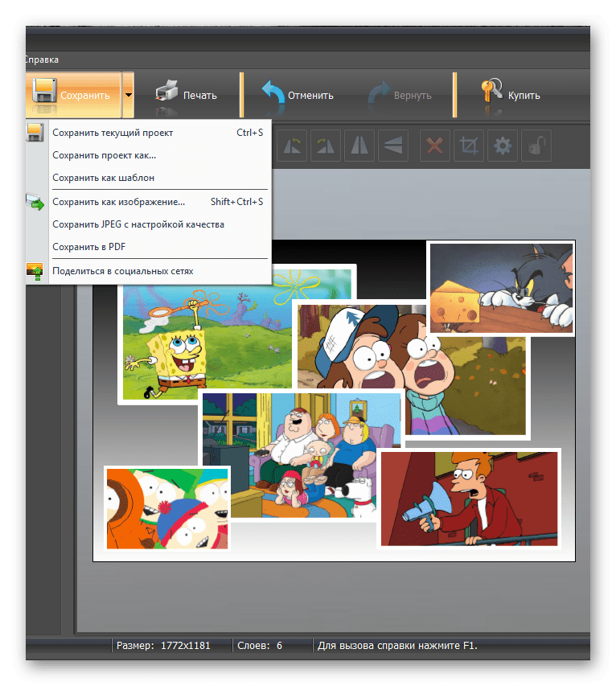Click the Печать printer button
The height and width of the screenshot is (686, 616).
[x=187, y=95]
